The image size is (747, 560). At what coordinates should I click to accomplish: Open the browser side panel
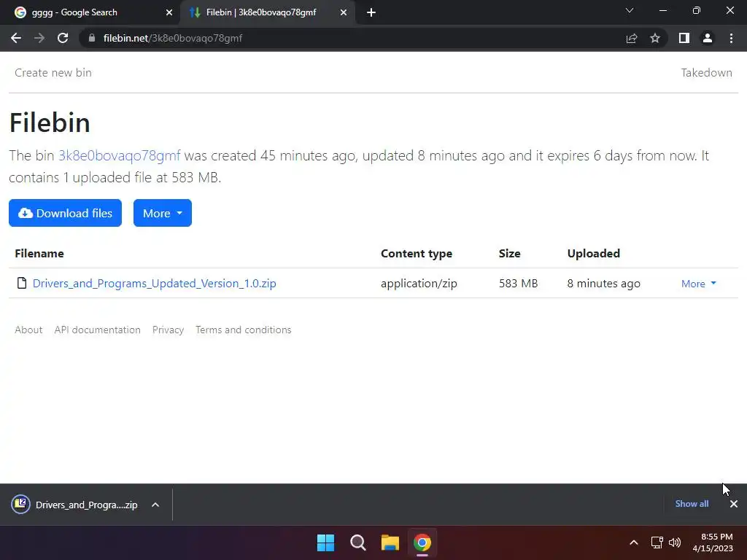click(x=684, y=38)
